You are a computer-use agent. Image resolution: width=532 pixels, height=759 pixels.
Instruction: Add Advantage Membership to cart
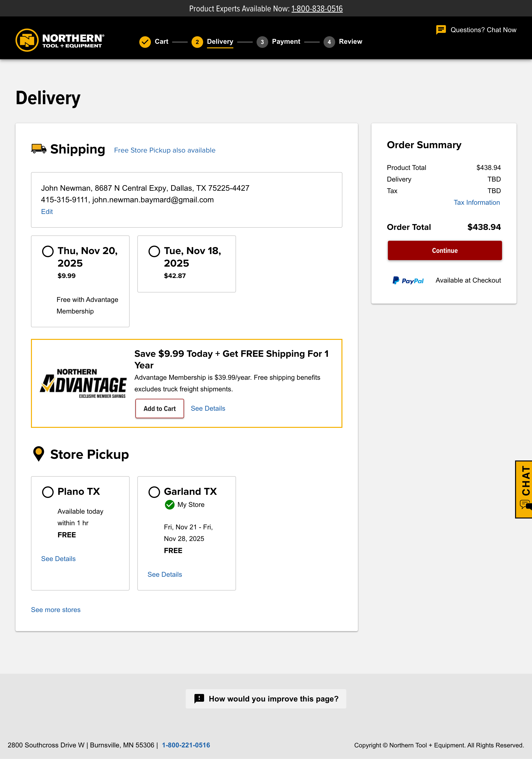pyautogui.click(x=159, y=409)
